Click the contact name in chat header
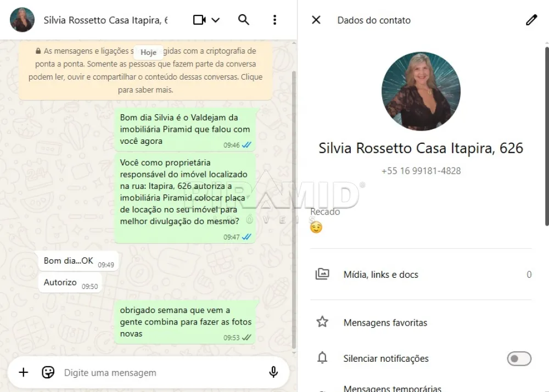Image resolution: width=549 pixels, height=392 pixels. pyautogui.click(x=105, y=20)
